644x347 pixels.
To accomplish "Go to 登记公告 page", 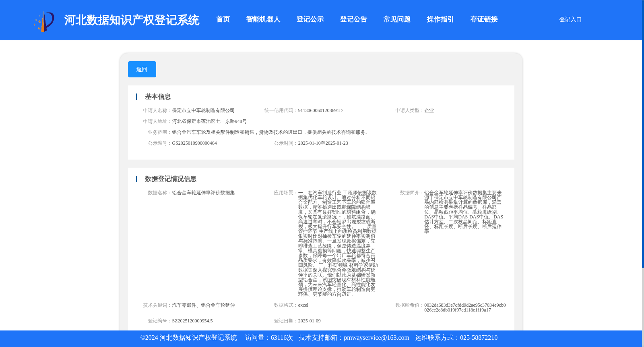I will pos(353,19).
